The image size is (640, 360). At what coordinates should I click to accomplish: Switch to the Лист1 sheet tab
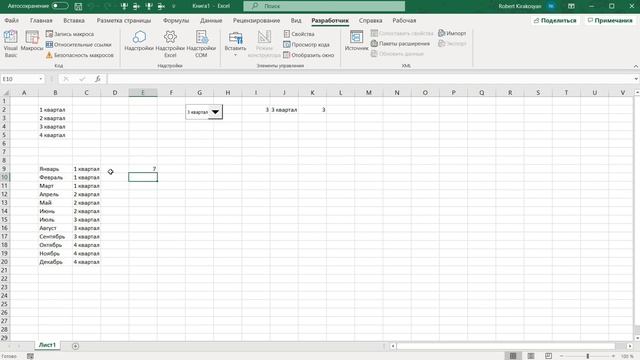(x=47, y=345)
